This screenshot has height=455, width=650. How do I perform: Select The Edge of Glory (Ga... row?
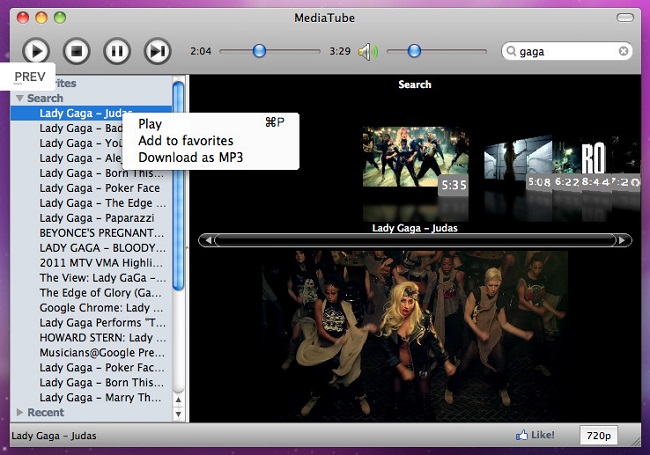tap(91, 293)
